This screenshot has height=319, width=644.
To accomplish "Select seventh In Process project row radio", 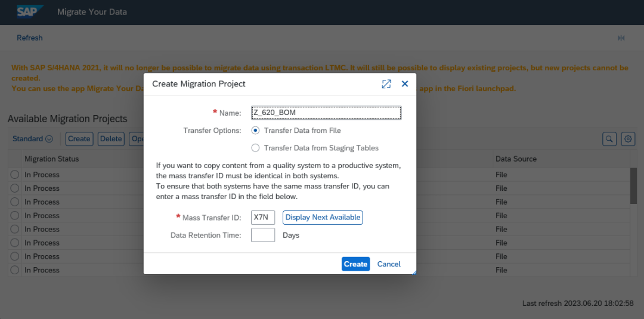I will [x=15, y=256].
